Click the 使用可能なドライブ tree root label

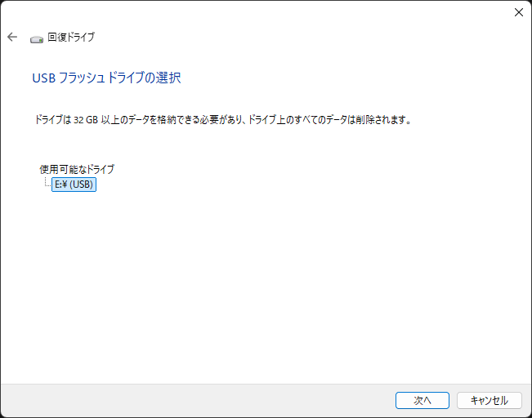[x=77, y=169]
